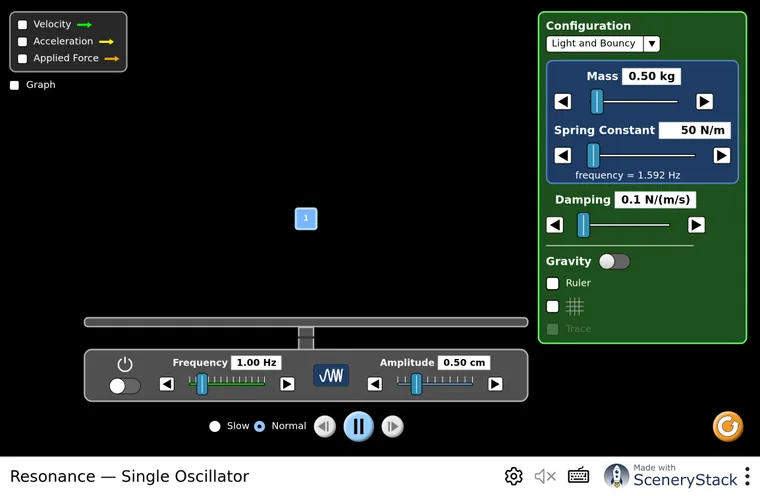
Task: Decrease driver frequency with left arrow
Action: point(167,384)
